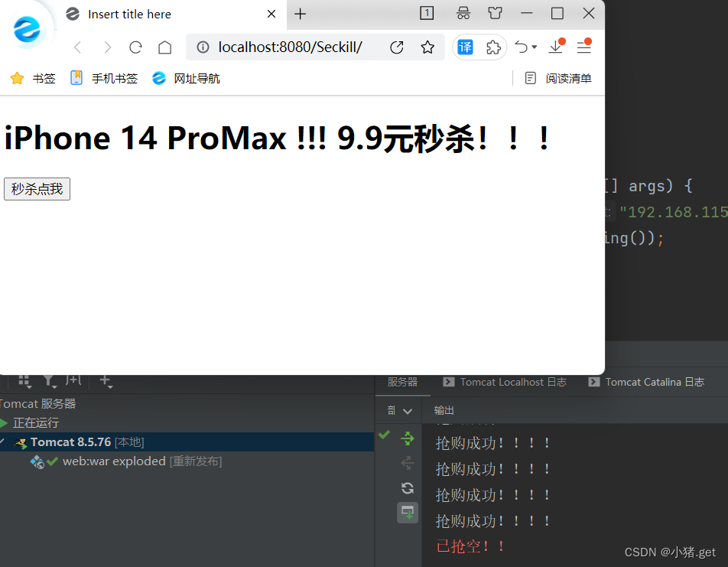Click the add service plus icon
Image resolution: width=728 pixels, height=567 pixels.
point(106,380)
